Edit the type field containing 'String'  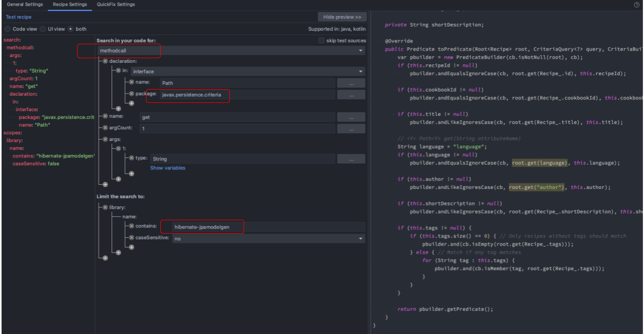242,159
